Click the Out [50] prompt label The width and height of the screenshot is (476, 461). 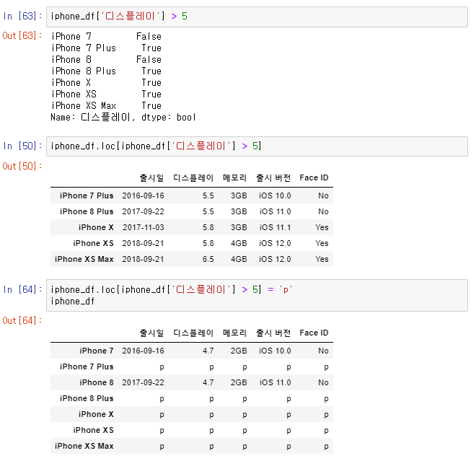pyautogui.click(x=22, y=166)
